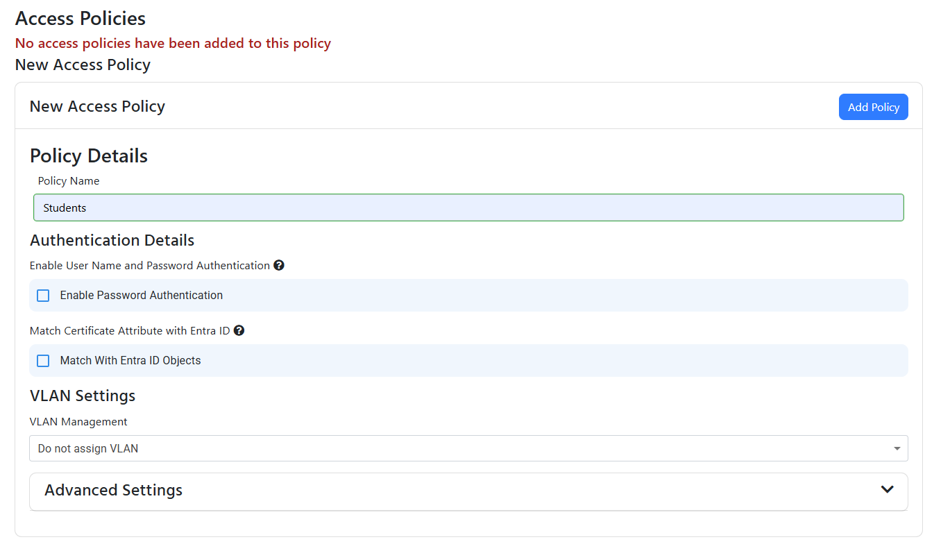Expand Advanced Settings with the chevron arrow
The height and width of the screenshot is (560, 950).
(887, 489)
